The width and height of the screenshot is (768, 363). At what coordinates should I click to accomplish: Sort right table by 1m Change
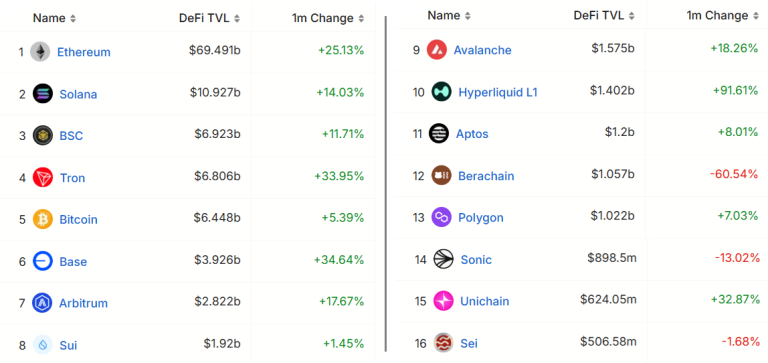pyautogui.click(x=724, y=16)
